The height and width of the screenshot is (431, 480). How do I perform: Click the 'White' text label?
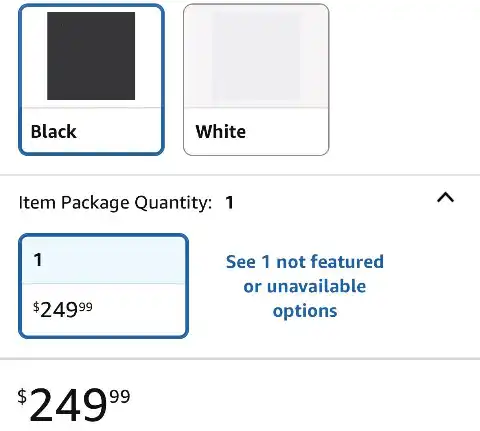(x=221, y=131)
